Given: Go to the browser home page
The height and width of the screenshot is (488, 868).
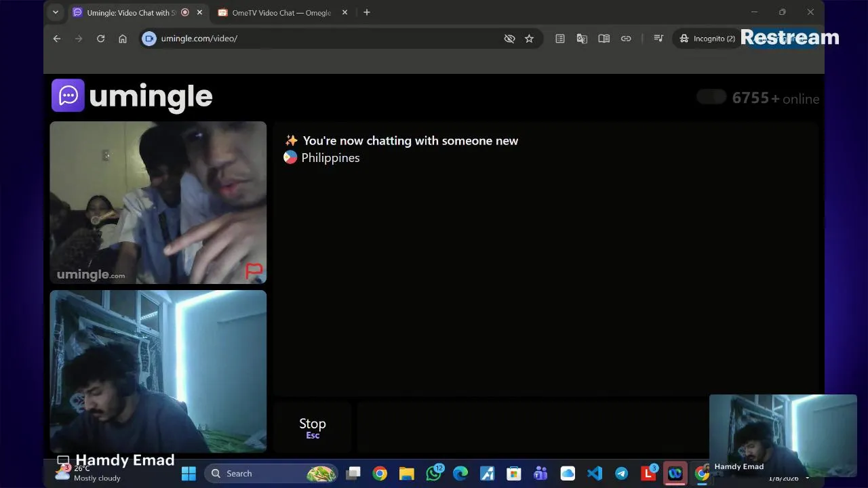Looking at the screenshot, I should click(123, 39).
